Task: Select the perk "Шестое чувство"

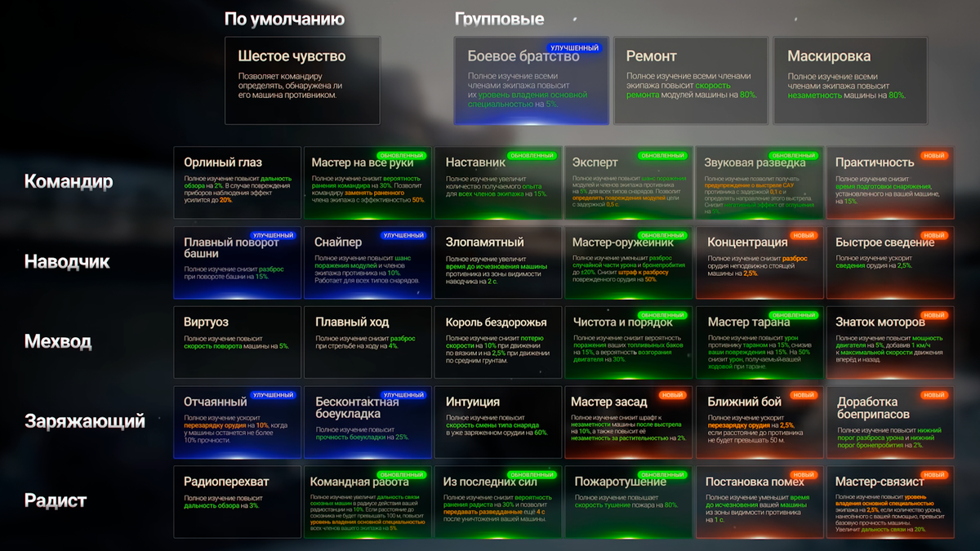Action: click(x=302, y=82)
